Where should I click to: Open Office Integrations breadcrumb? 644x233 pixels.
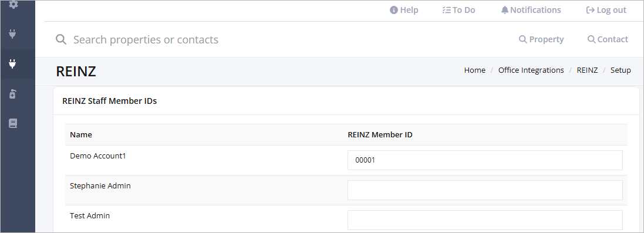pos(531,70)
